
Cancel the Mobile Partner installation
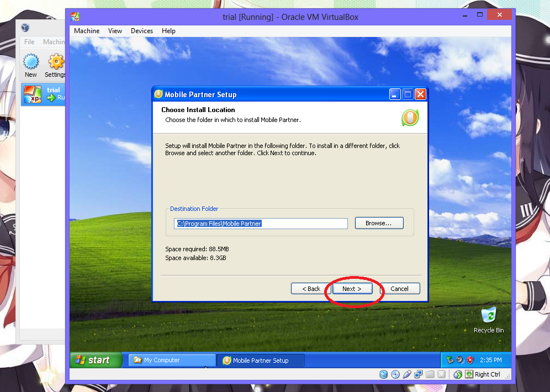(x=399, y=289)
